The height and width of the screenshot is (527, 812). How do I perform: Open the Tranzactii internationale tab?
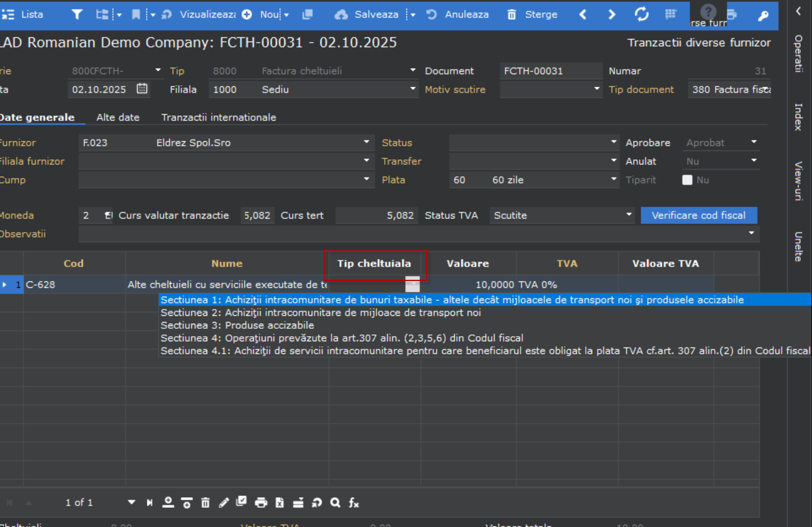coord(218,117)
